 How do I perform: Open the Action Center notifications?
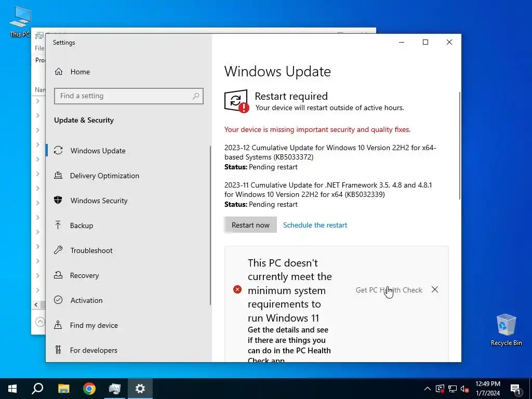(516, 389)
